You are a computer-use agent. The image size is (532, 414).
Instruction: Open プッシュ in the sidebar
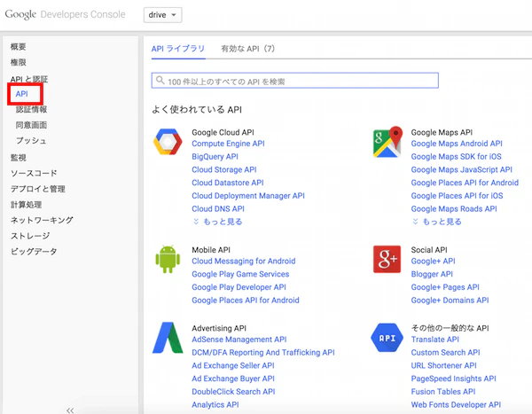pos(31,140)
